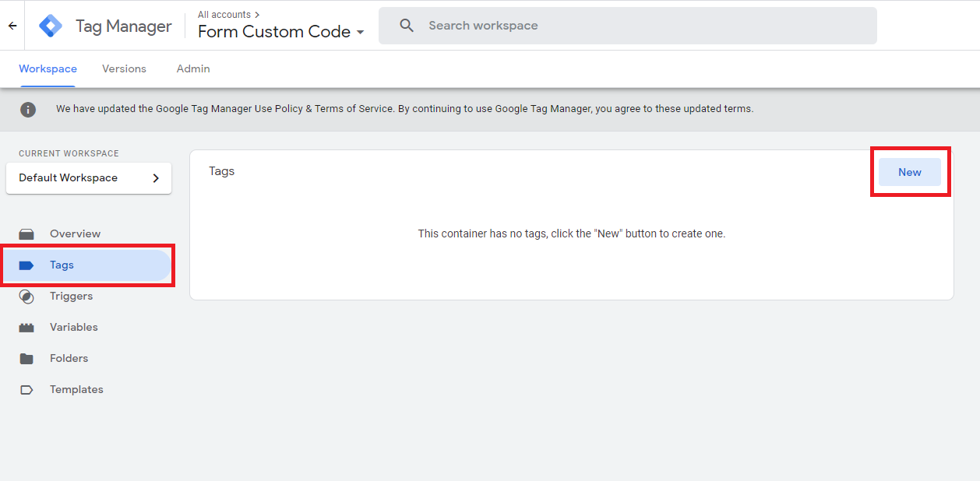Open the Admin tab
Viewport: 980px width, 481px height.
193,68
